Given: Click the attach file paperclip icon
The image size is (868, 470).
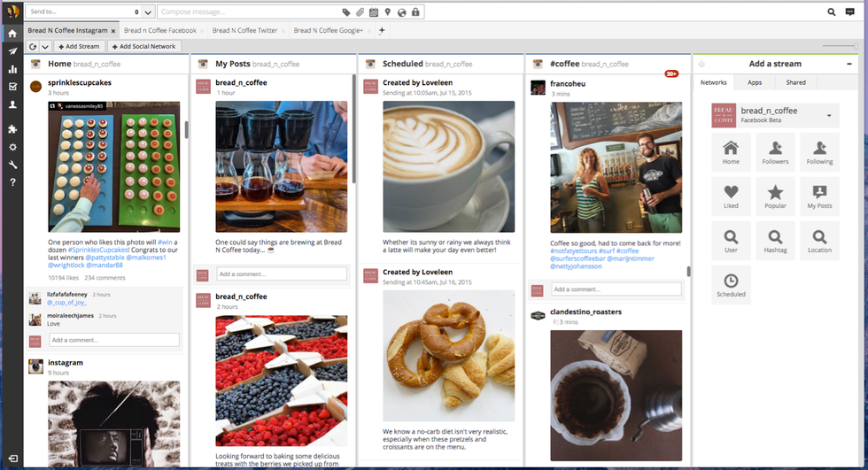Looking at the screenshot, I should [360, 12].
